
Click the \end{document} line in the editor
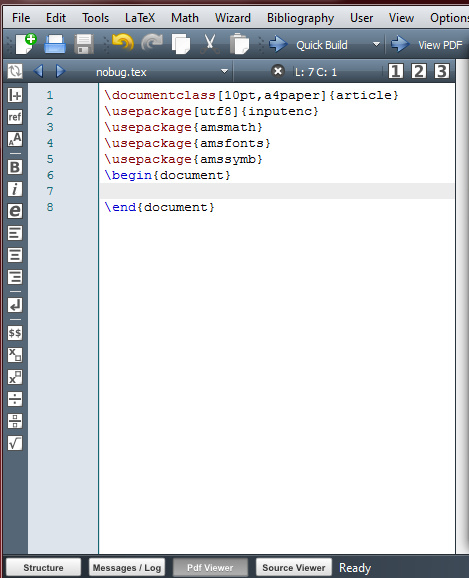click(159, 207)
